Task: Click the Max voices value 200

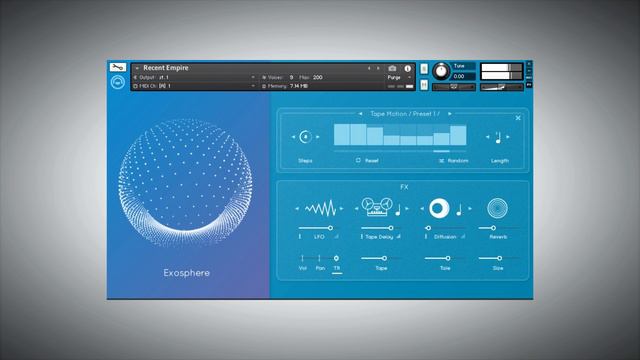Action: pyautogui.click(x=318, y=77)
